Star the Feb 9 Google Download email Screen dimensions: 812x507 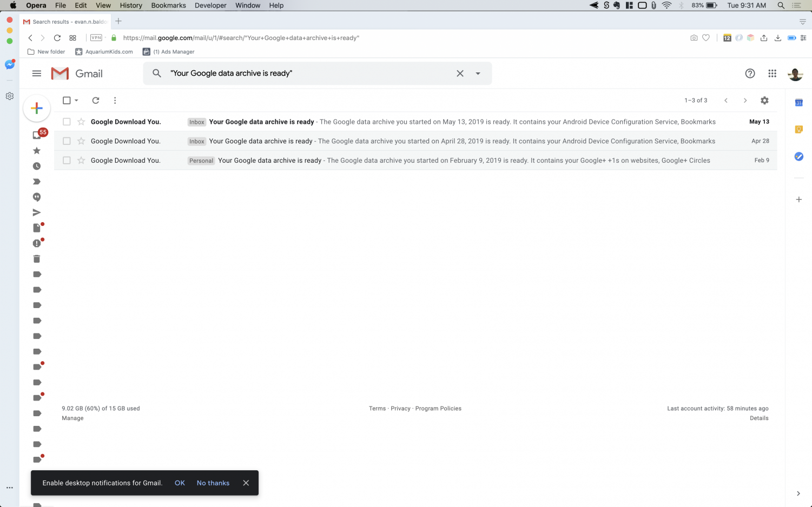pyautogui.click(x=81, y=161)
